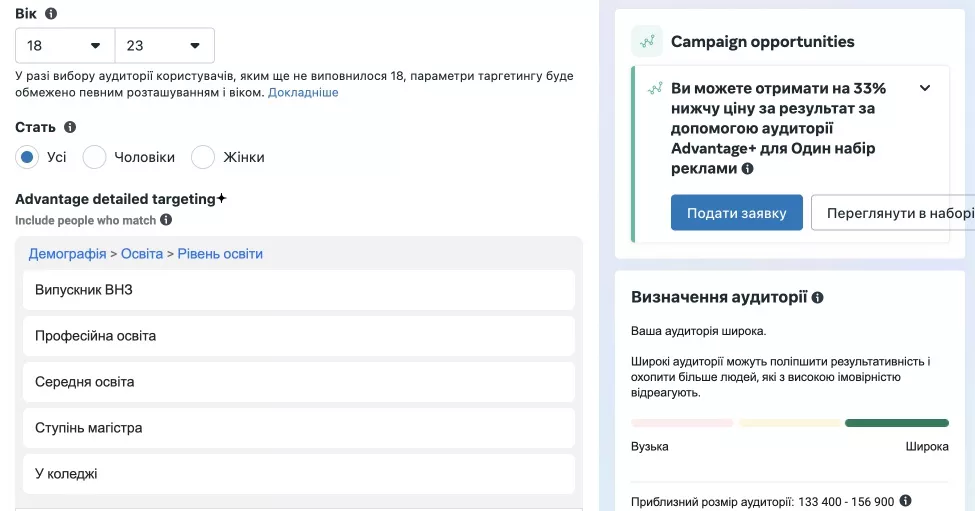This screenshot has height=511, width=975.
Task: Open the Освіта breadcrumb link
Action: [142, 254]
